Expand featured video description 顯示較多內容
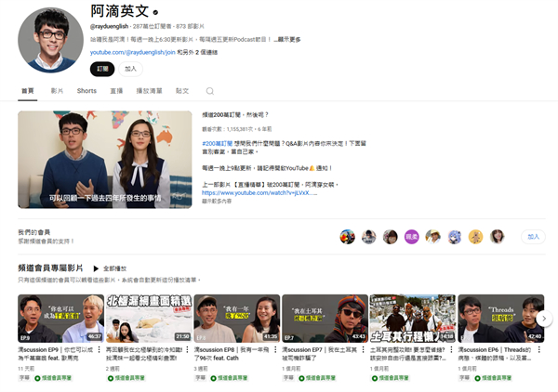 217,202
